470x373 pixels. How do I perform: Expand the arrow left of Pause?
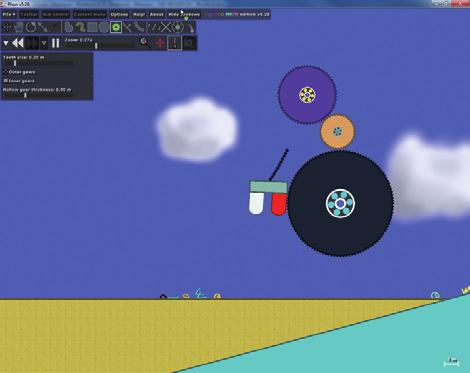(x=44, y=43)
